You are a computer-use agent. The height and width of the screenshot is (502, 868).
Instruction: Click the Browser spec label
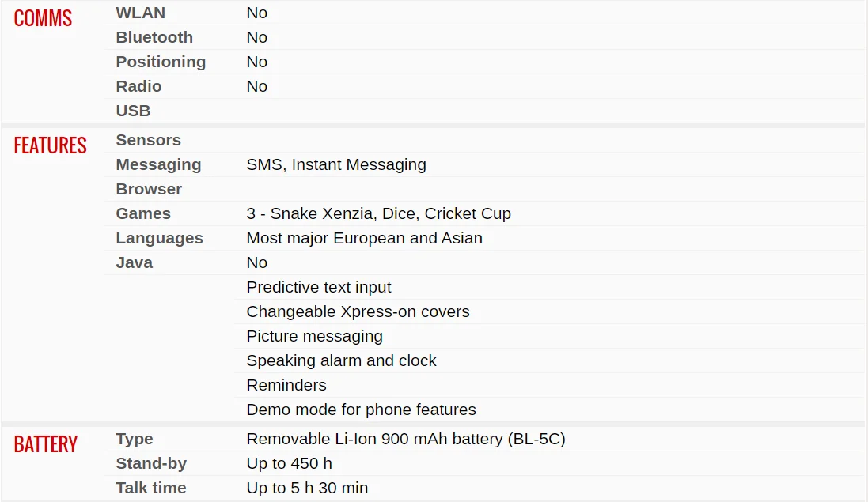pyautogui.click(x=149, y=189)
